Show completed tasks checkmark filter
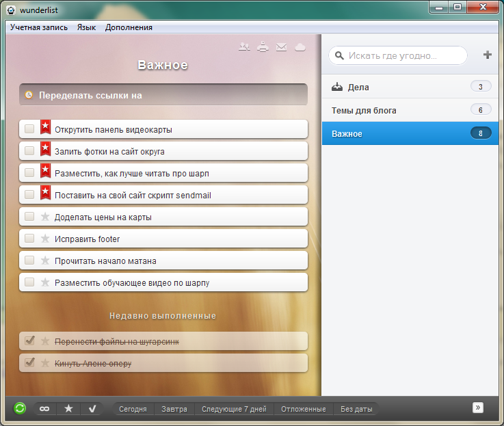Viewport: 504px width, 426px height. [x=92, y=409]
